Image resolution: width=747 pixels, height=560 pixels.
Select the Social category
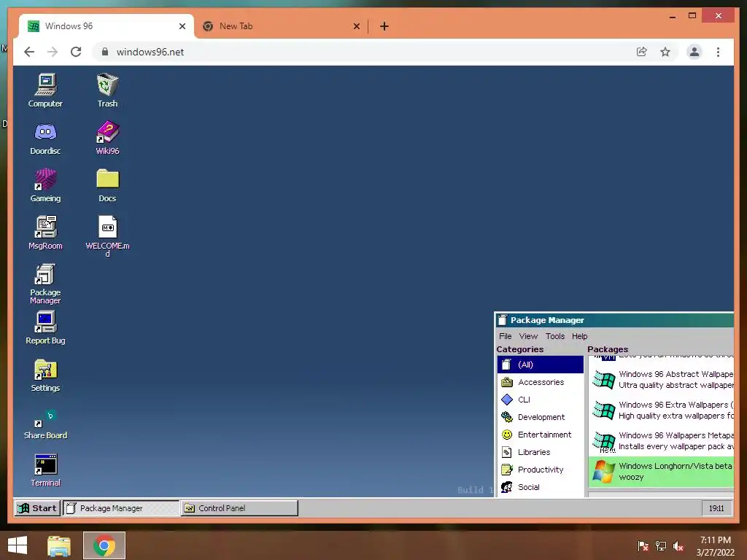tap(541, 487)
